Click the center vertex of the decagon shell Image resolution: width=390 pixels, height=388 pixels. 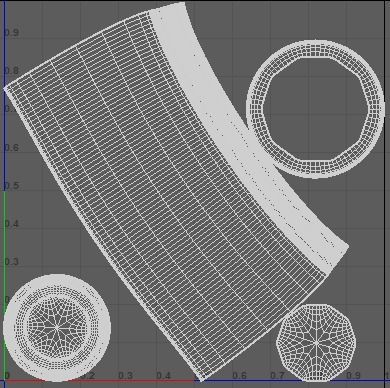click(x=316, y=342)
